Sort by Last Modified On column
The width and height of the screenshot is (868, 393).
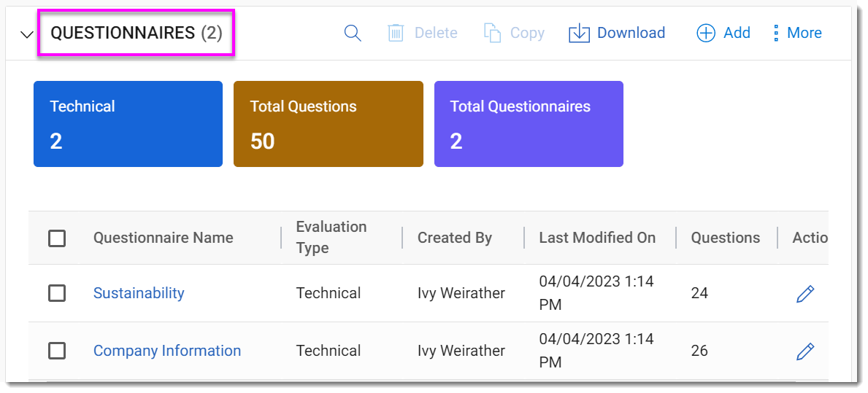pos(597,238)
